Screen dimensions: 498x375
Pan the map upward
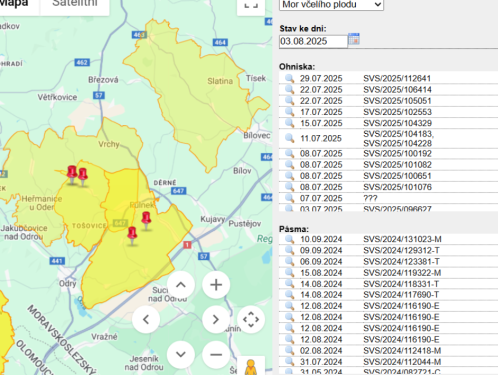click(x=181, y=285)
